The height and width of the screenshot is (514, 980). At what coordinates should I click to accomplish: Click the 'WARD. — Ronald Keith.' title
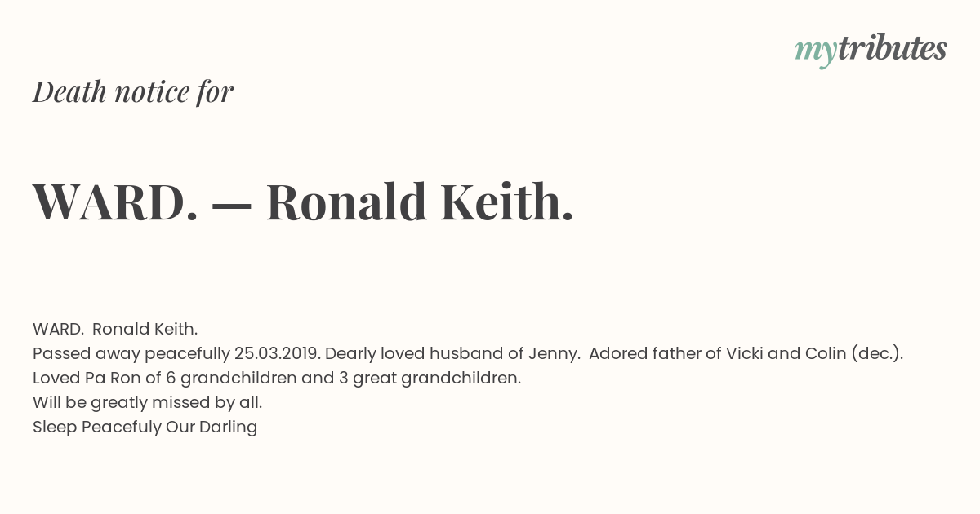click(303, 202)
